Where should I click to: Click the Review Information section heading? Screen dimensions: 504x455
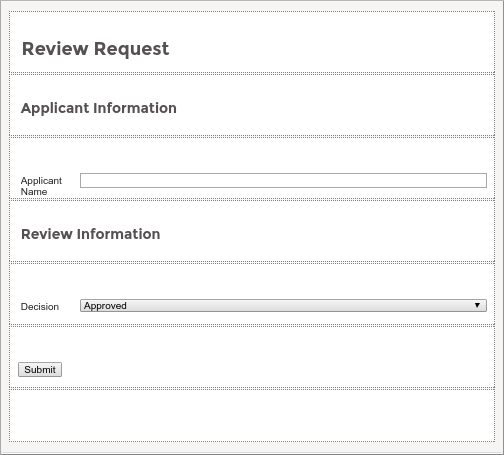pos(91,234)
